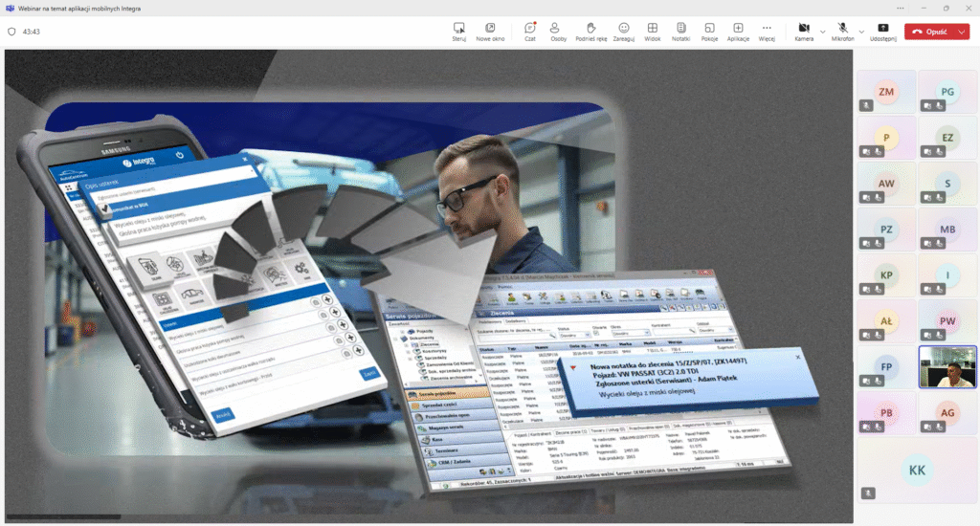Open Pokoje breakout rooms
The image size is (980, 526).
click(x=709, y=32)
